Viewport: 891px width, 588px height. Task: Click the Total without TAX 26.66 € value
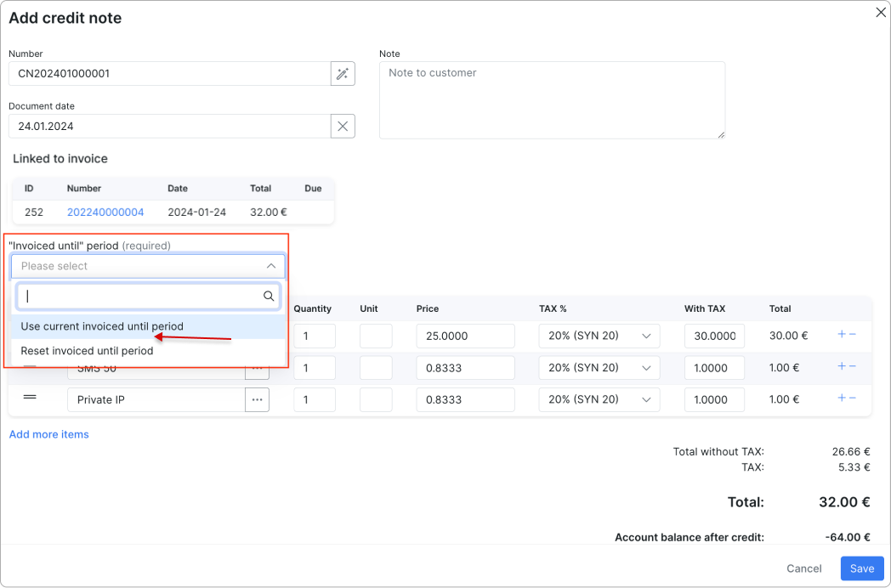851,452
